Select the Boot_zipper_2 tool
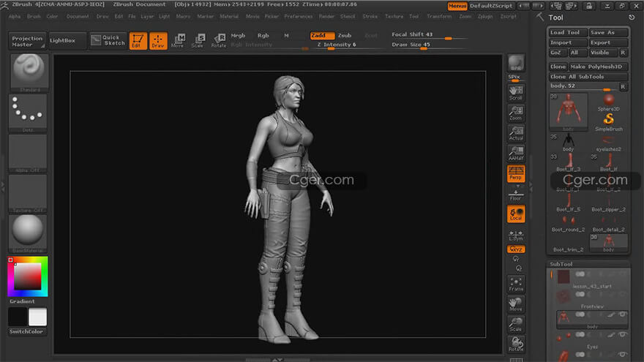Screen dimensions: 644x362 [x=608, y=203]
